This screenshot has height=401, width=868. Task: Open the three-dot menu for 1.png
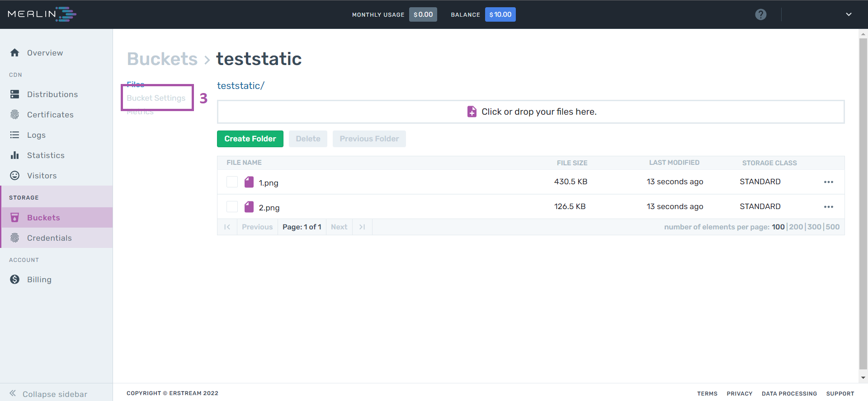[x=828, y=182]
